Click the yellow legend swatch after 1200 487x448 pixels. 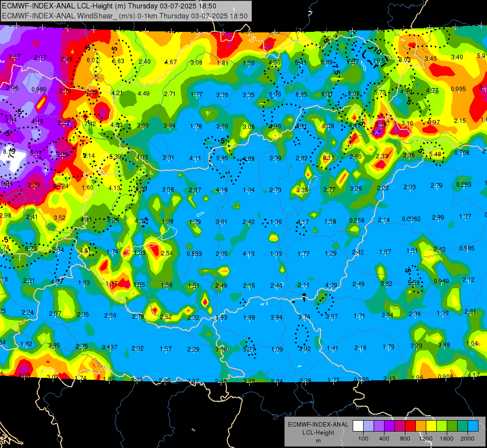[431, 426]
